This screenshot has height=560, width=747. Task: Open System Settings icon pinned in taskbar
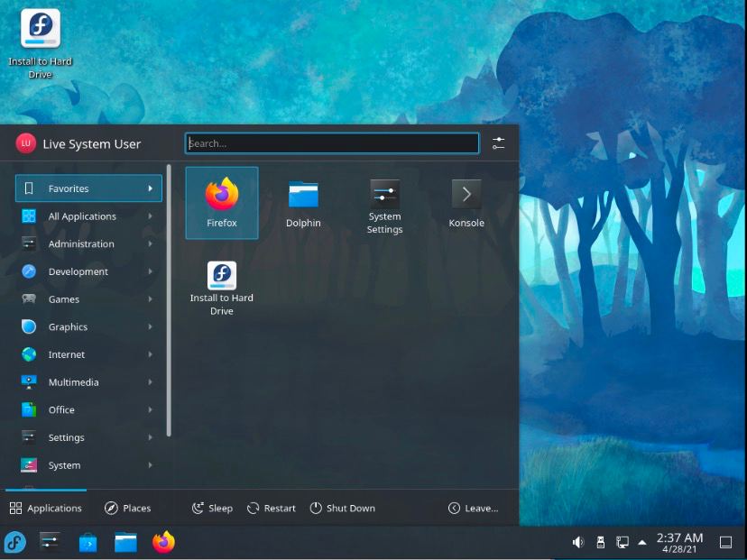click(x=50, y=542)
